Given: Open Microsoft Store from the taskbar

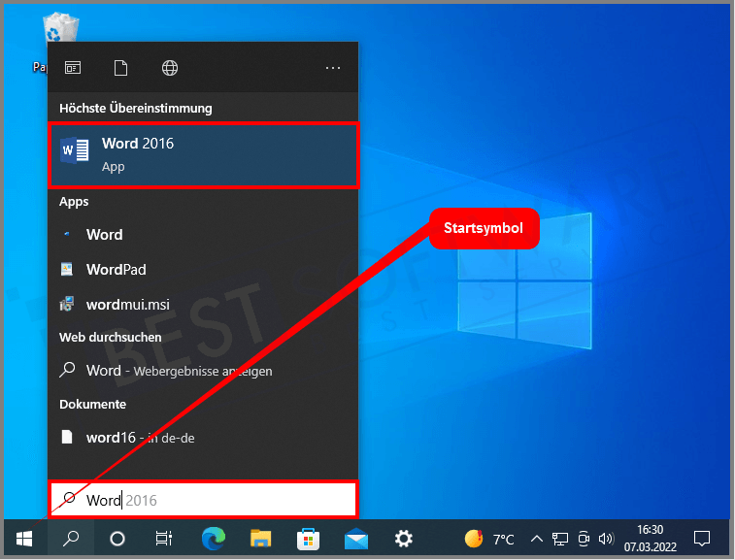Looking at the screenshot, I should (308, 539).
